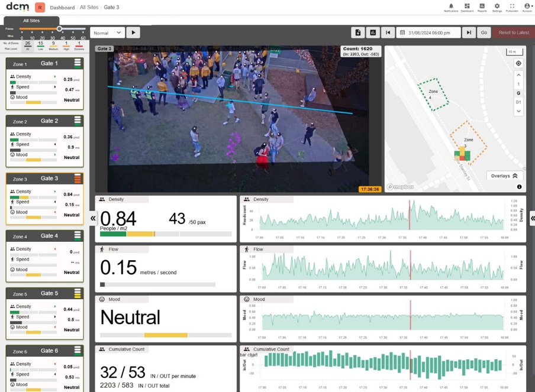Expand the Density arrow in Gate 1 card

[x=55, y=77]
